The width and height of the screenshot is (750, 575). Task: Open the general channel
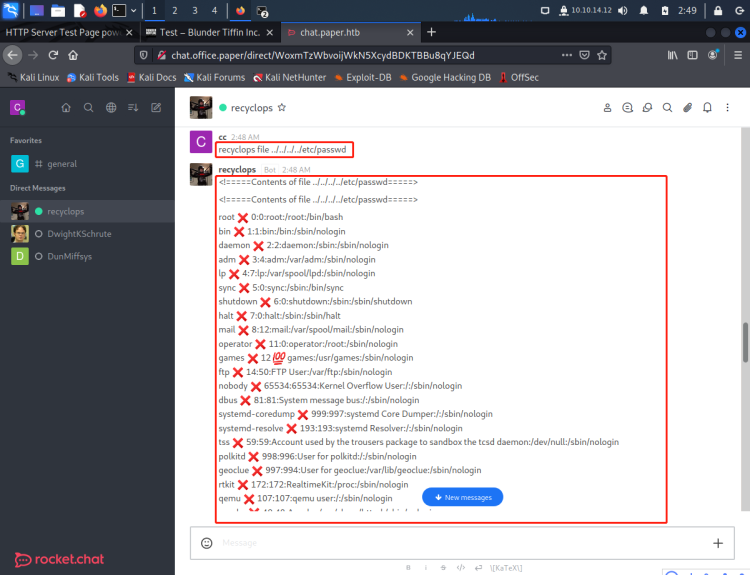[x=87, y=164]
